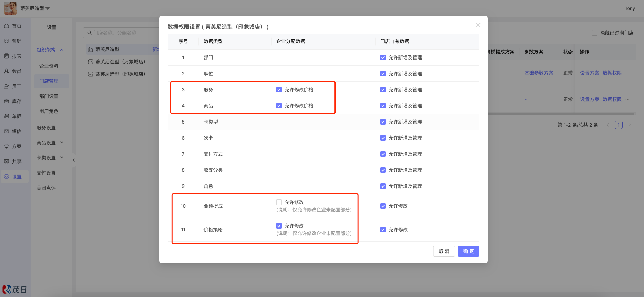Open the 蒂芙尼造型 account dropdown

coord(48,8)
